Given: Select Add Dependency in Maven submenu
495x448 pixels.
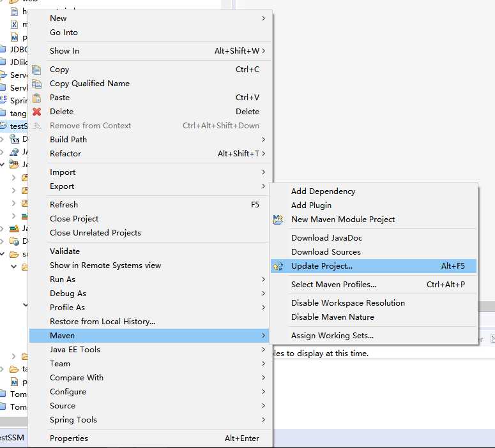Looking at the screenshot, I should coord(374,191).
